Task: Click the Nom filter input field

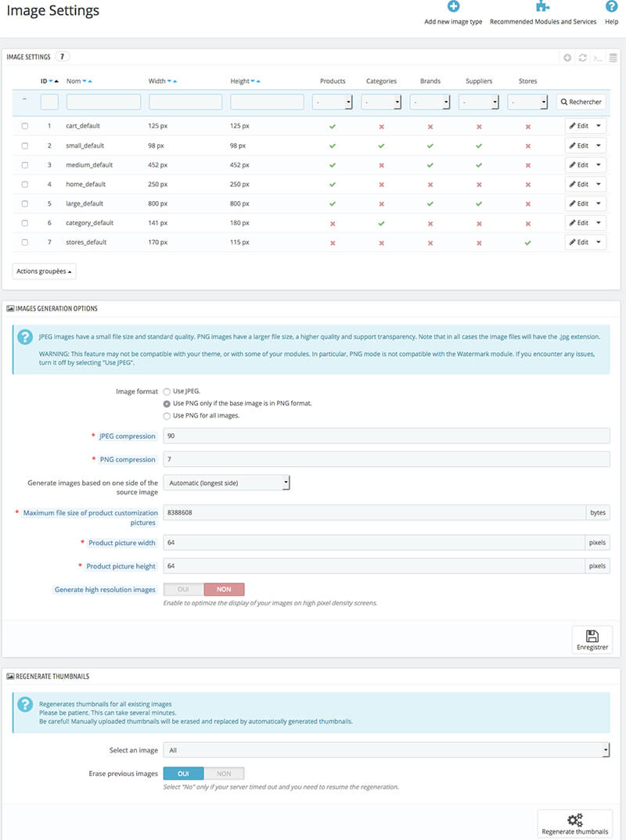Action: [x=103, y=102]
